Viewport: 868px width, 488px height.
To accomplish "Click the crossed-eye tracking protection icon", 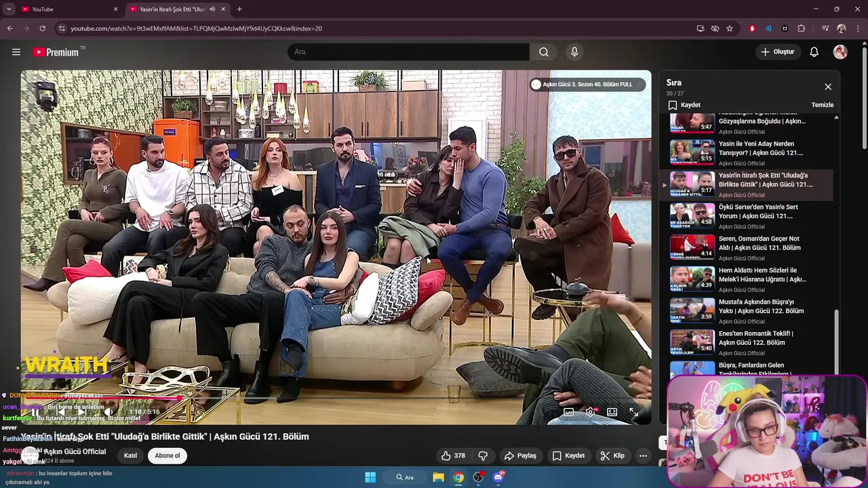I will pyautogui.click(x=715, y=28).
